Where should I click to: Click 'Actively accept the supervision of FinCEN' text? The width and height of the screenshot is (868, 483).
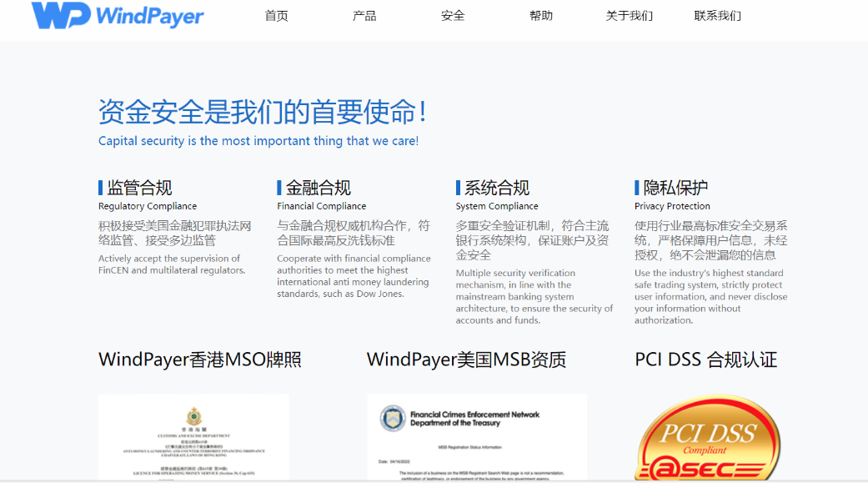click(172, 264)
